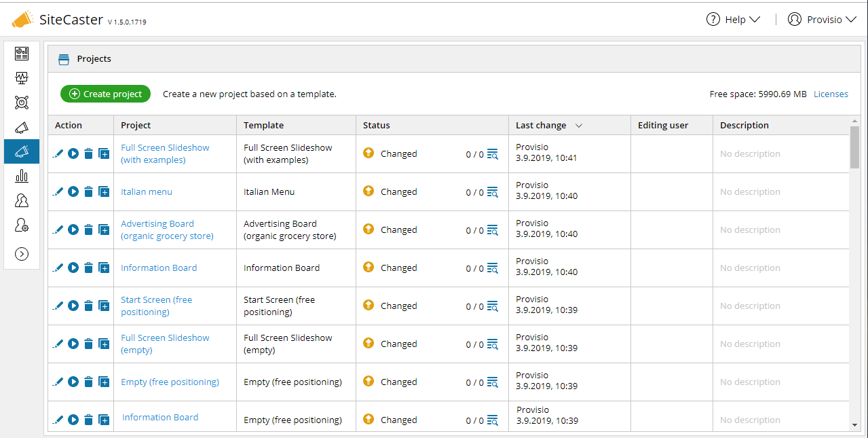Click the edit pencil for Italian menu
The height and width of the screenshot is (438, 868).
coord(58,192)
